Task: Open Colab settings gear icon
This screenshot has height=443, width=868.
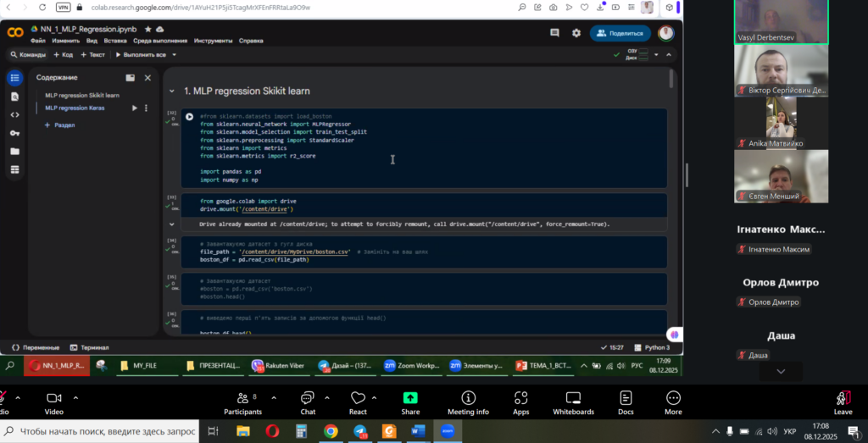Action: (576, 33)
